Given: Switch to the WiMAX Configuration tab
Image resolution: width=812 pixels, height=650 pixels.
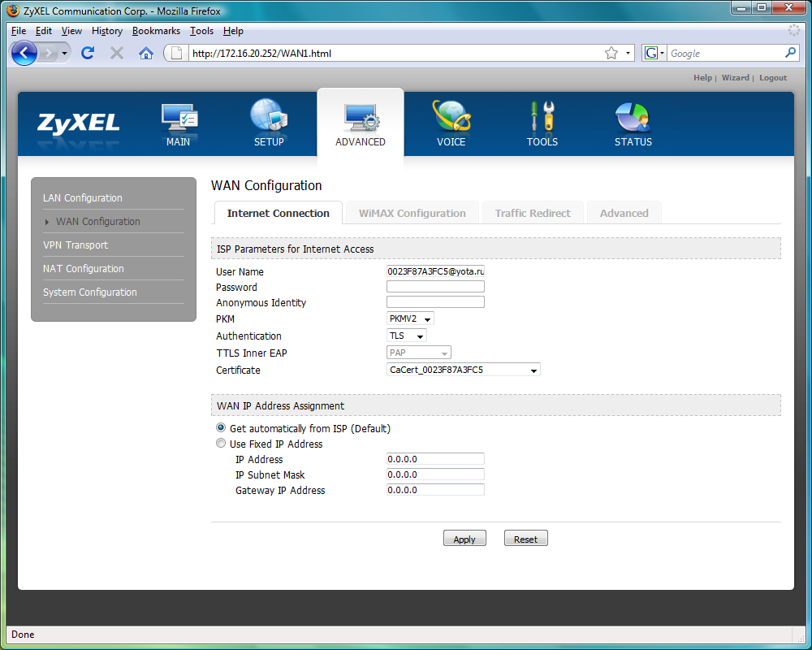Looking at the screenshot, I should coord(412,213).
